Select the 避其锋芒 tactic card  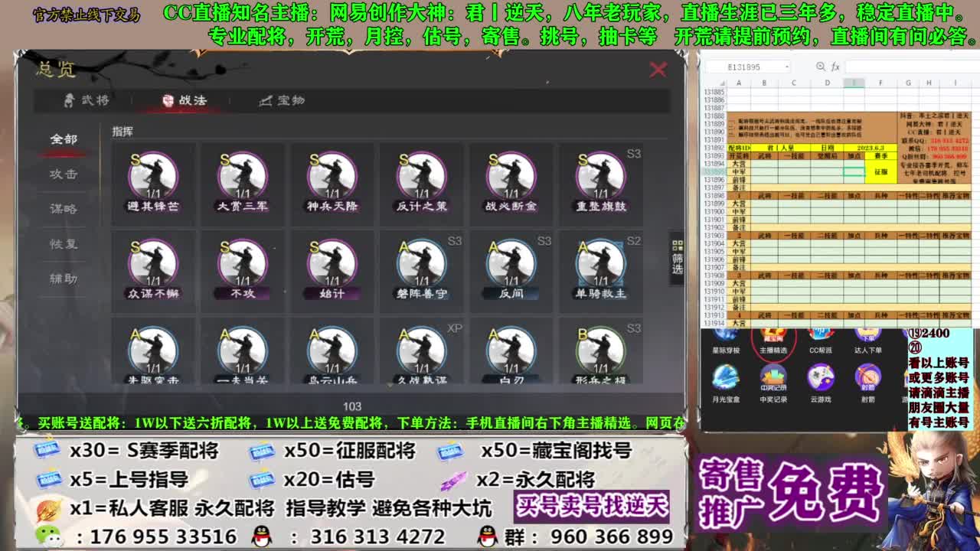[152, 183]
